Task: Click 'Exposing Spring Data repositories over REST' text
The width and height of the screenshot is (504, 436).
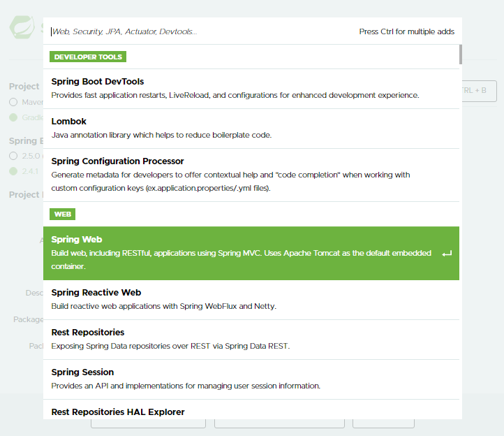Action: click(170, 346)
